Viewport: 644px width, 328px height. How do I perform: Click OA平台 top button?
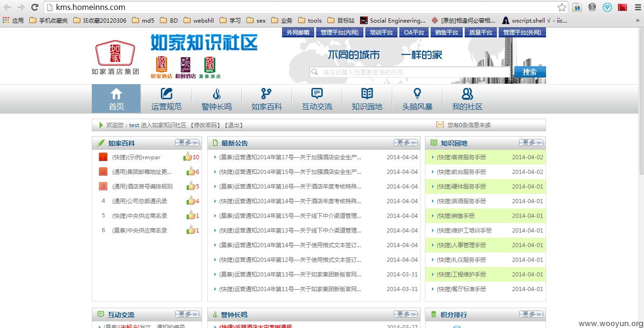pos(414,32)
